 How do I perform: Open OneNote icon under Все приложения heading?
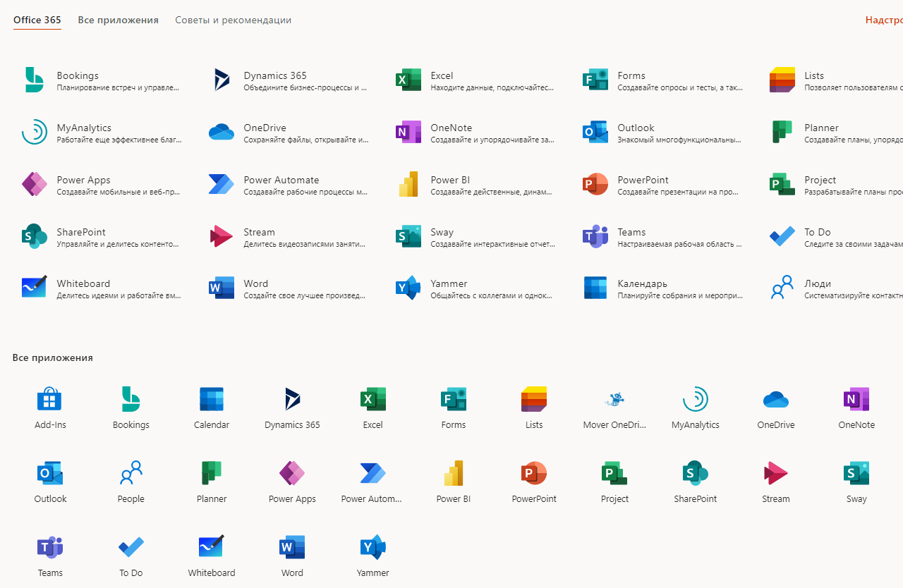pyautogui.click(x=856, y=400)
